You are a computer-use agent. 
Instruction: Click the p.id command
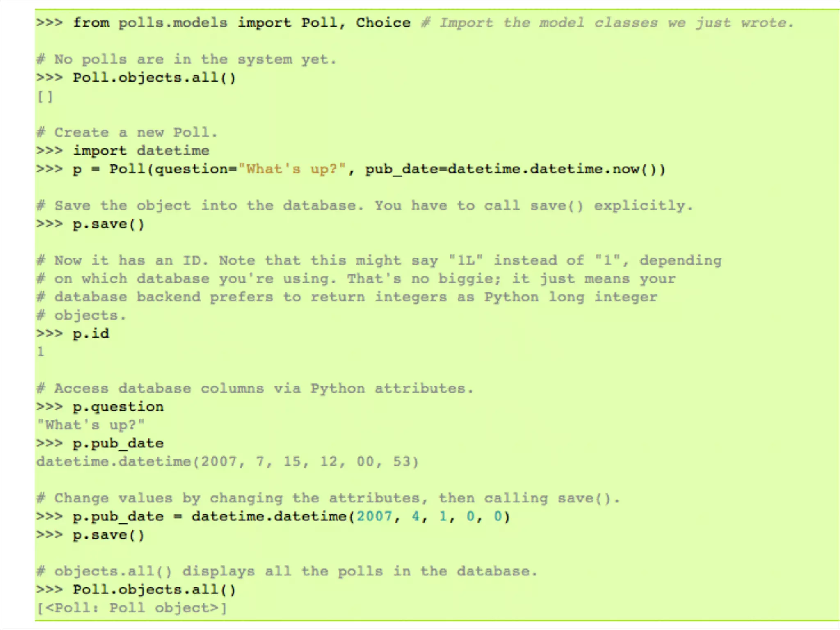(x=91, y=333)
